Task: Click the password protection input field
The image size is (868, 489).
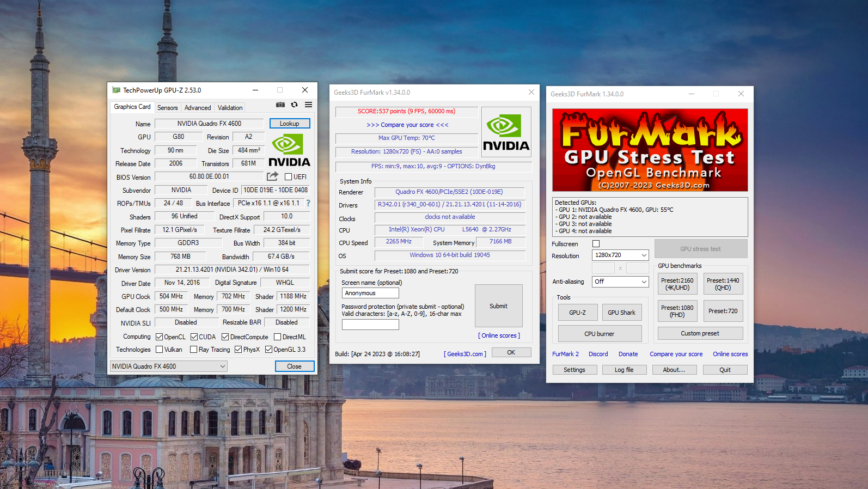Action: click(x=370, y=325)
